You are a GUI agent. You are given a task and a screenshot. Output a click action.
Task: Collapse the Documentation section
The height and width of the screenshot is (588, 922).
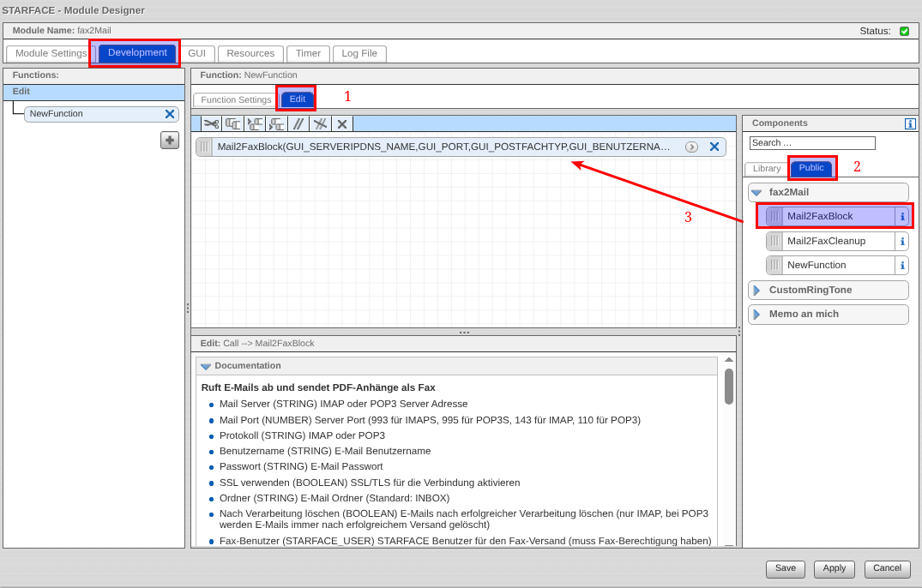coord(206,366)
